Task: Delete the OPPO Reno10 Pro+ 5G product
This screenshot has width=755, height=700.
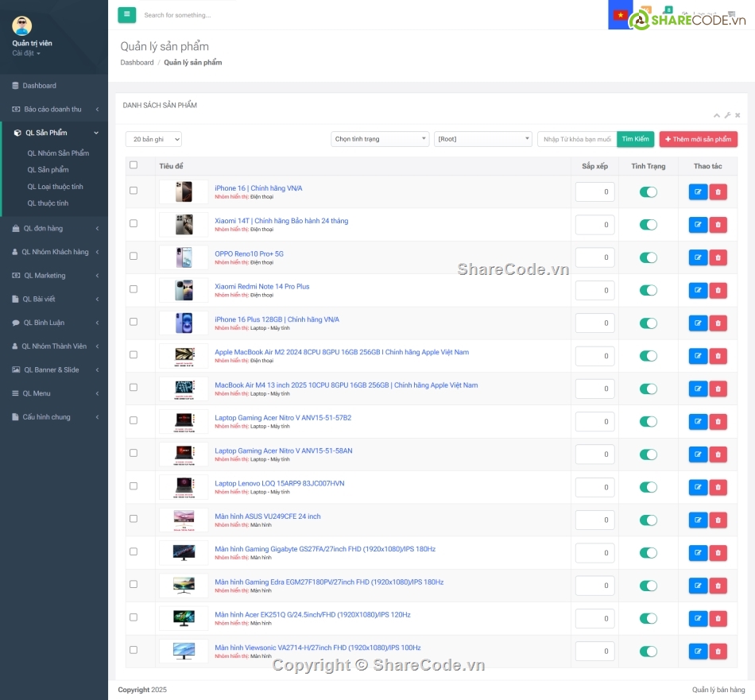Action: tap(718, 257)
